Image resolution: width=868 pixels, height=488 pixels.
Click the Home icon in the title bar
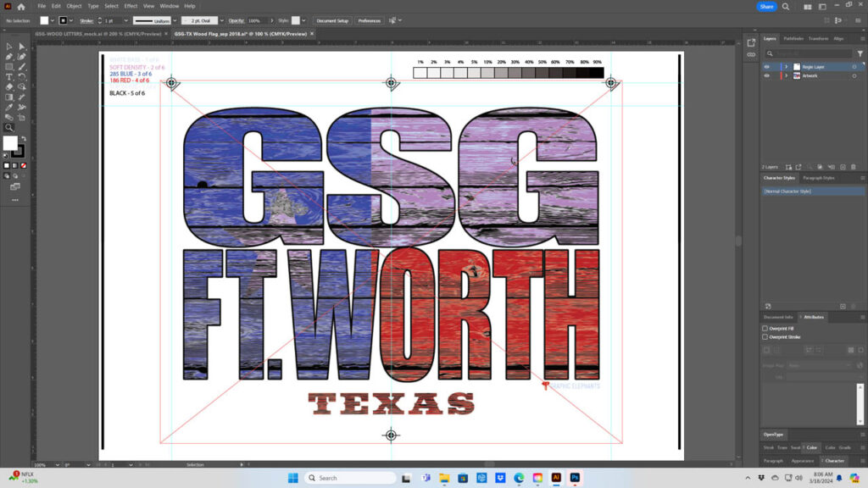21,6
